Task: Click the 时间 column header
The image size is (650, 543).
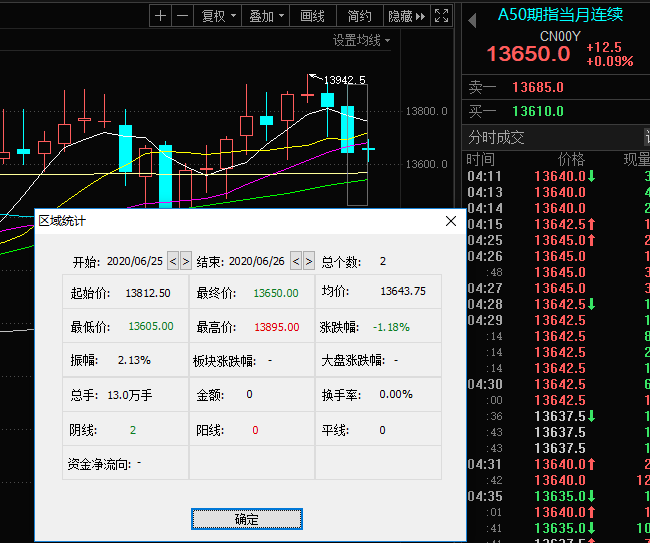Action: 480,159
